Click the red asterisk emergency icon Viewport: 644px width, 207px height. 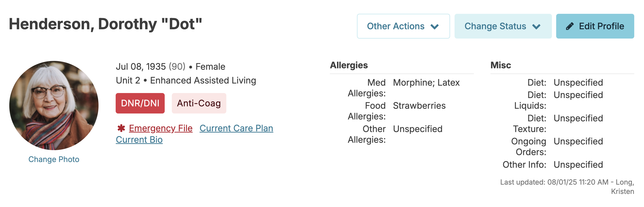pos(121,128)
